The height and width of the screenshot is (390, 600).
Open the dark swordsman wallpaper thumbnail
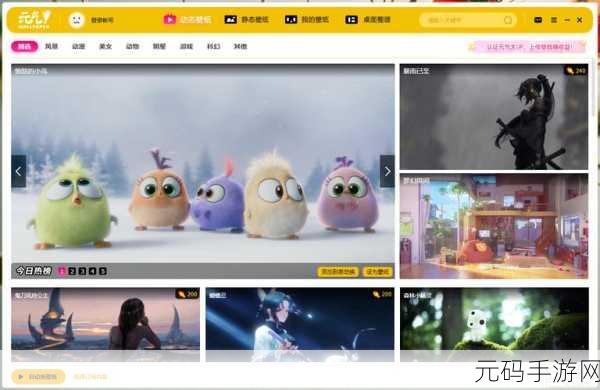494,117
